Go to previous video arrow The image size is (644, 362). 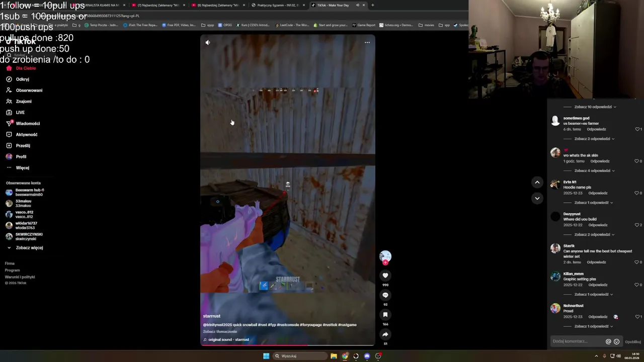pyautogui.click(x=537, y=183)
